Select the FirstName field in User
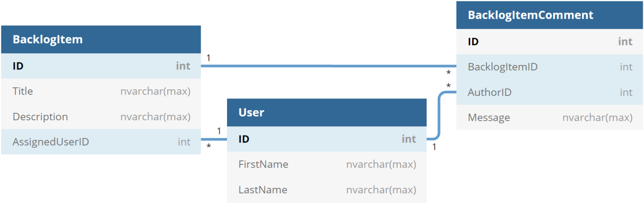The image size is (644, 203). [x=327, y=164]
